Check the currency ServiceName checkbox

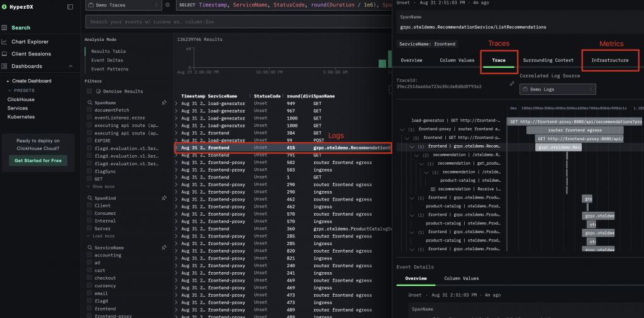coord(89,286)
